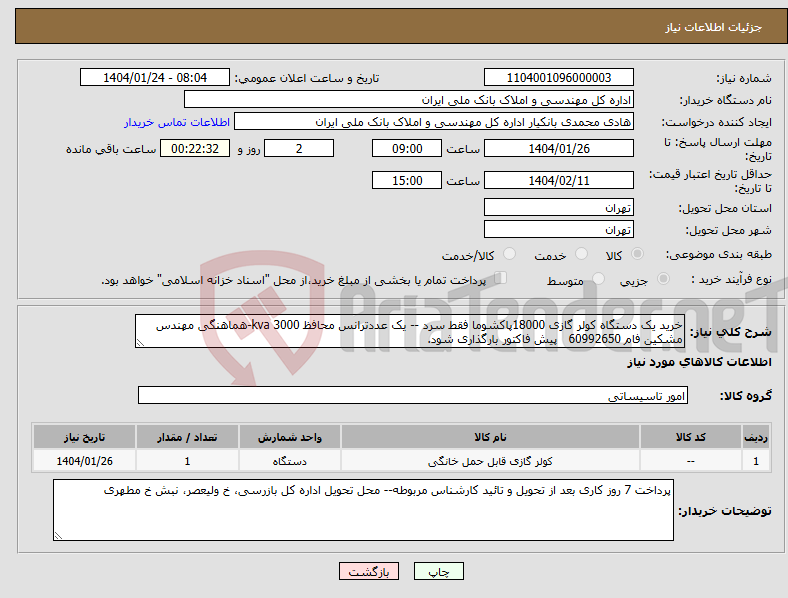Click the deadline time 09:00 field

point(407,149)
